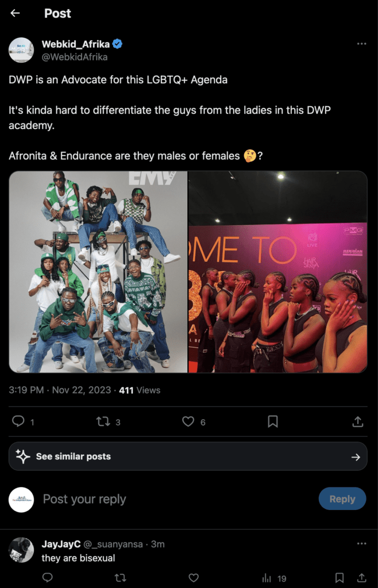The image size is (378, 588).
Task: Like the Webkid_Afrika post
Action: [188, 421]
